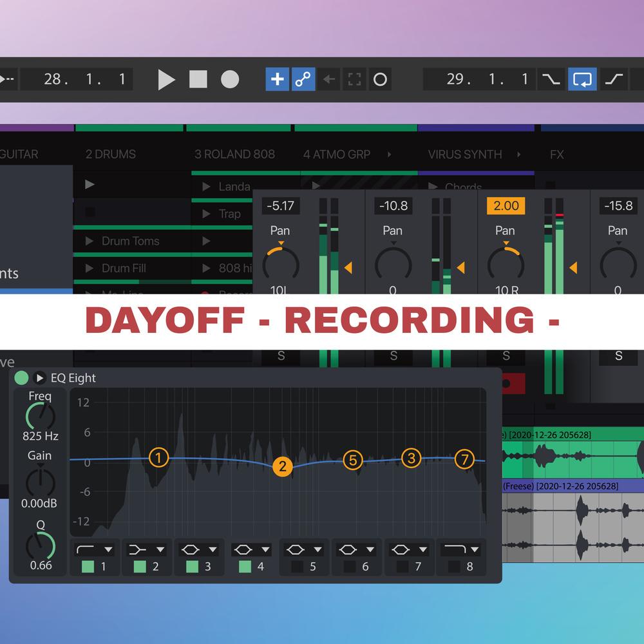
Task: Open filter type dropdown for band 8
Action: (x=475, y=550)
